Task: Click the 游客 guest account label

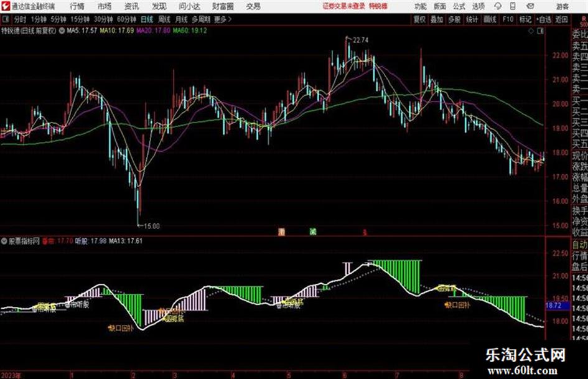Action: tap(562, 6)
